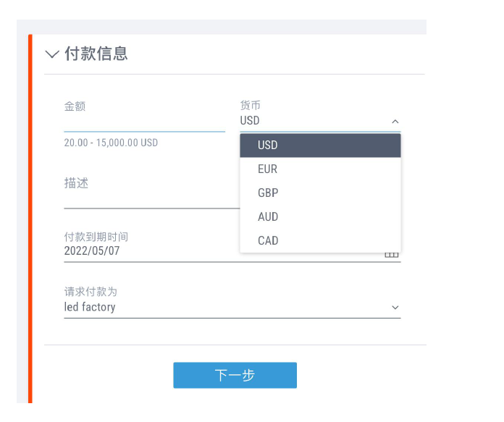Image resolution: width=504 pixels, height=422 pixels.
Task: Click the 下一步 next step button
Action: [x=235, y=375]
